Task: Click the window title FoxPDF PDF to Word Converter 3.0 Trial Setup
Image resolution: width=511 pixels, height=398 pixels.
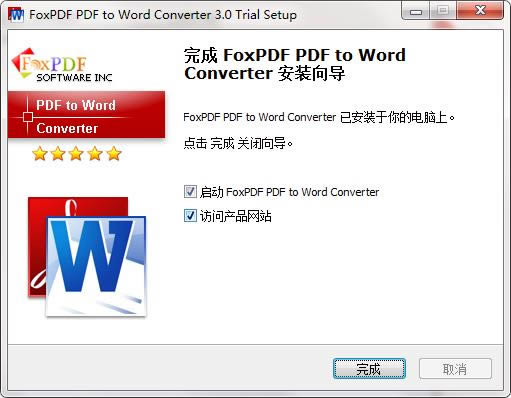Action: 163,15
